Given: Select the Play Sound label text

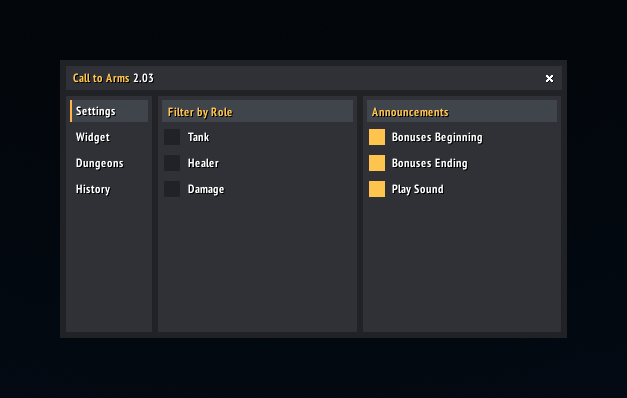Looking at the screenshot, I should click(x=417, y=190).
